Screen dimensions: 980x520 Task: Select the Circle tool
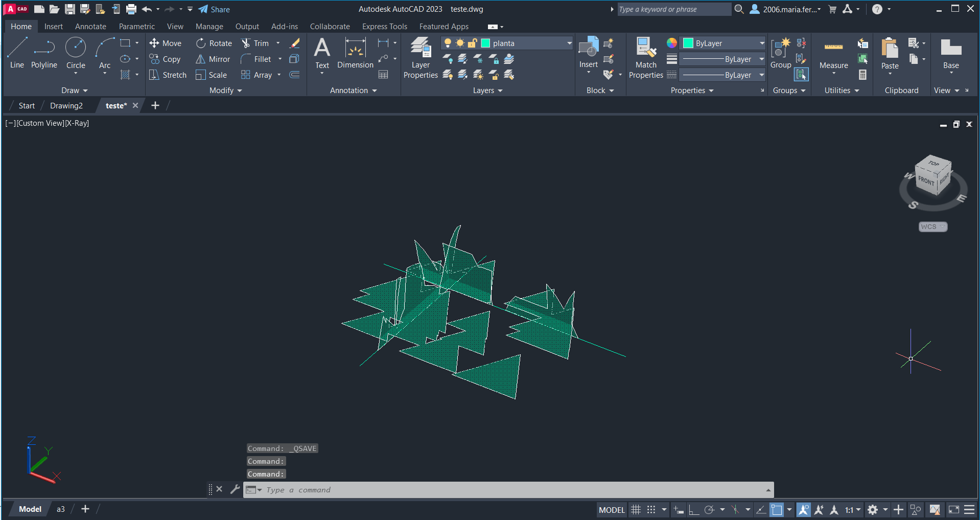point(76,53)
